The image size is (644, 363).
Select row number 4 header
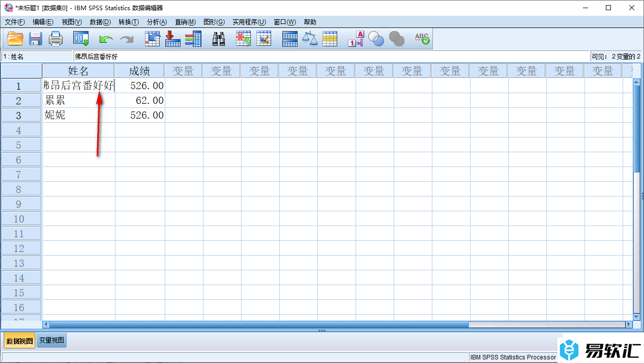(21, 130)
